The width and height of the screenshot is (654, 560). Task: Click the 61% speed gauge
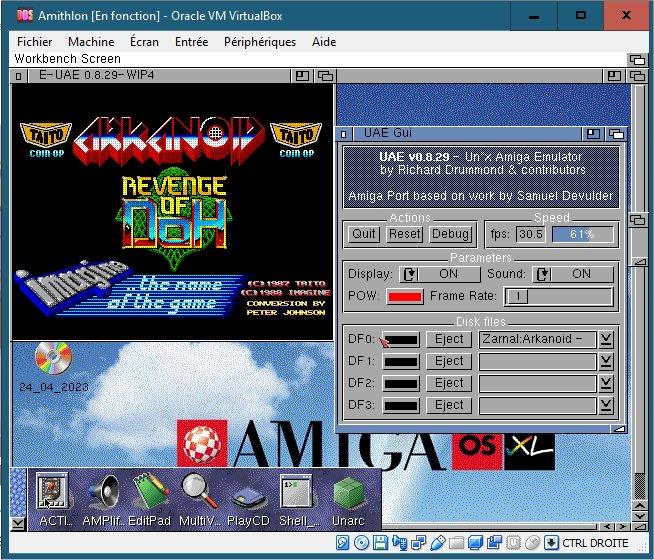(x=583, y=234)
